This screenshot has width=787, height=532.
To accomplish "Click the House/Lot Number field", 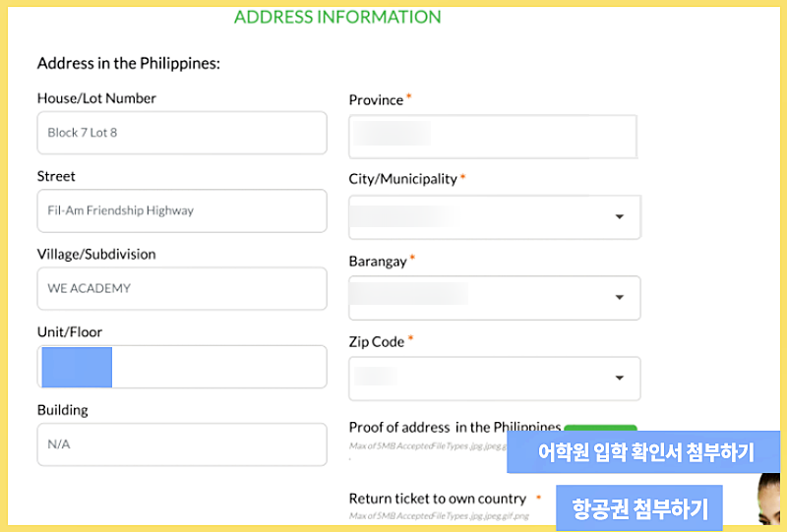I will point(182,133).
